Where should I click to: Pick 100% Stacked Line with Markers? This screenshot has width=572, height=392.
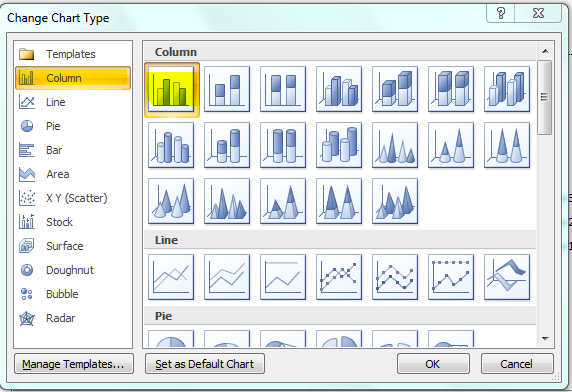[x=451, y=277]
